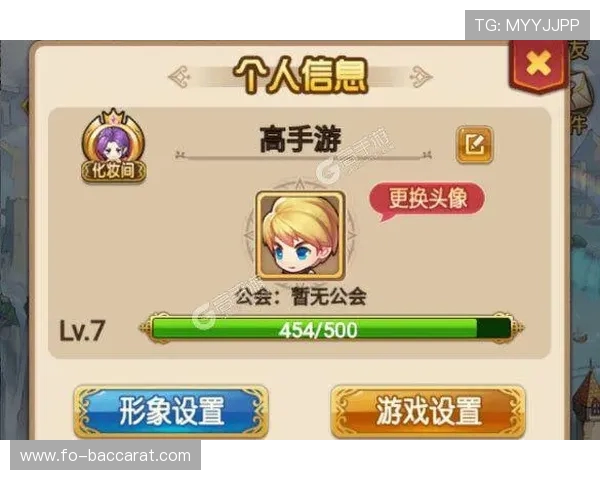The height and width of the screenshot is (480, 600).
Task: Open 形象设置 appearance settings
Action: click(171, 411)
